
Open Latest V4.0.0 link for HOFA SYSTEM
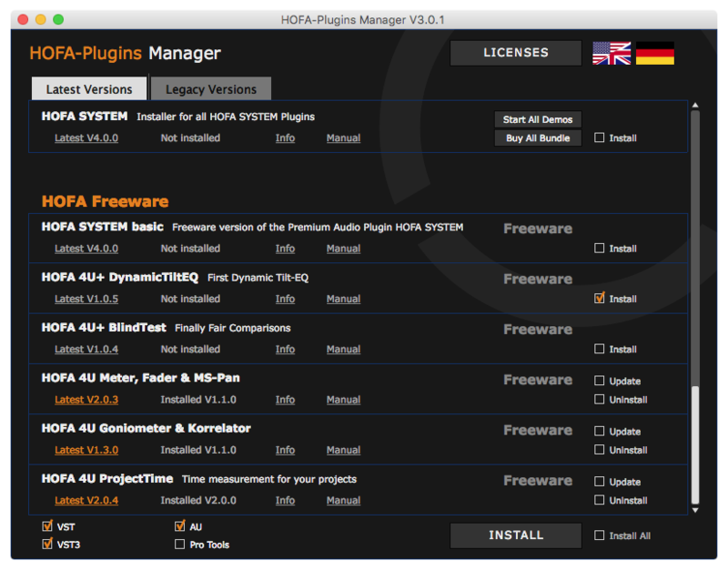tap(86, 138)
